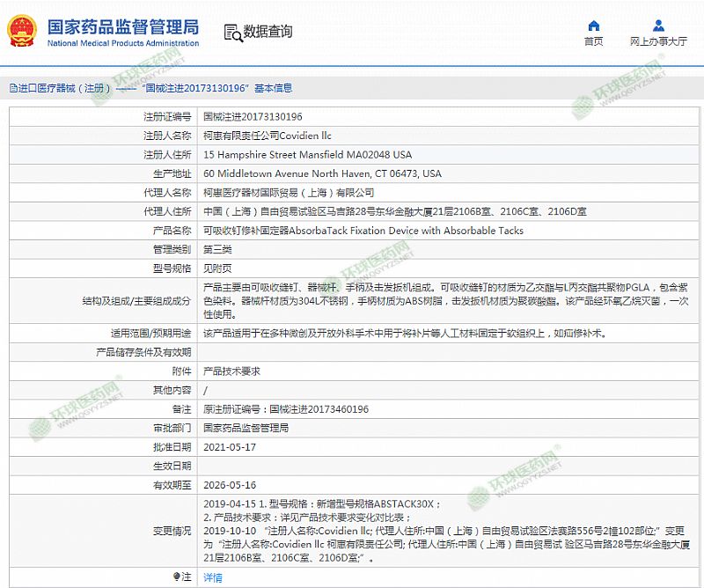Click the 60 Middletown Avenue production address
Viewport: 704px width, 588px height.
[x=322, y=173]
